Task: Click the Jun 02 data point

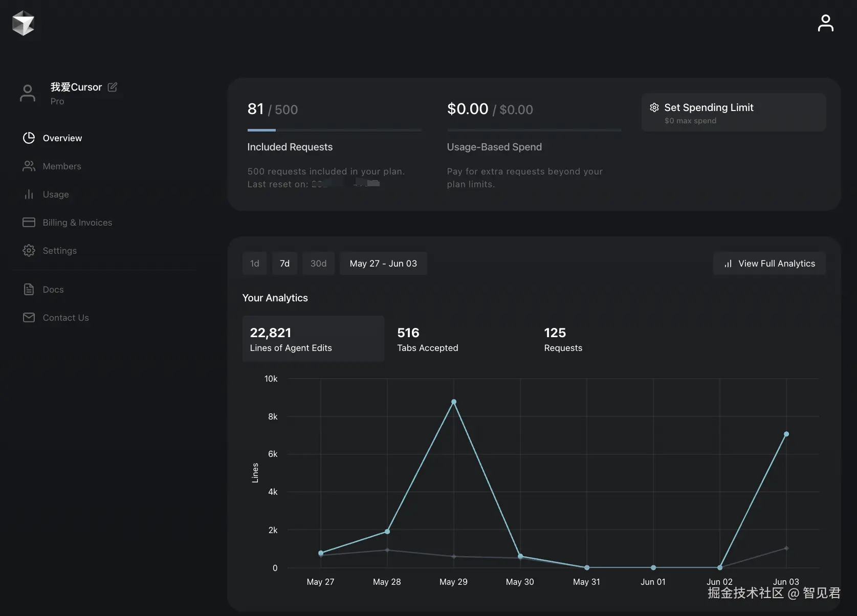Action: [720, 567]
